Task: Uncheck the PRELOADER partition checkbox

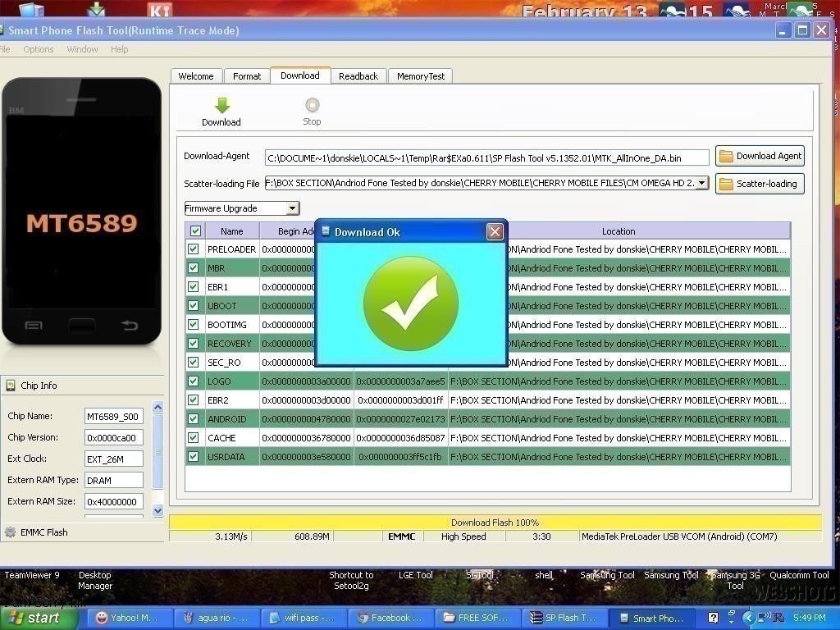Action: coord(194,249)
